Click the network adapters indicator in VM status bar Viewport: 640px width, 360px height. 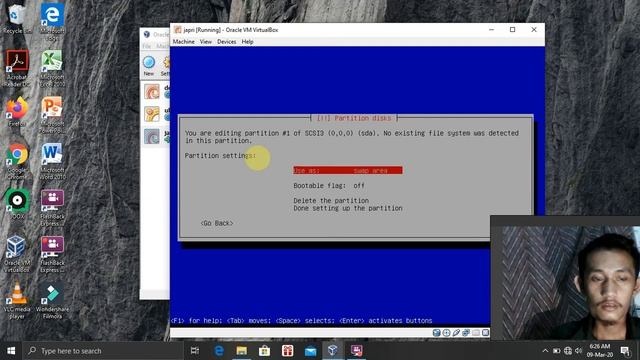click(466, 333)
